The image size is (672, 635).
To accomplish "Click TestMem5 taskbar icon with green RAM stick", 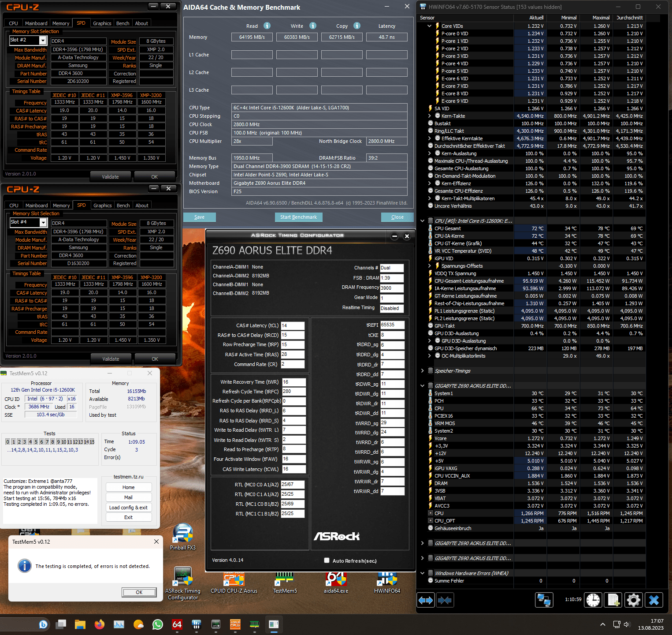I will (x=254, y=624).
